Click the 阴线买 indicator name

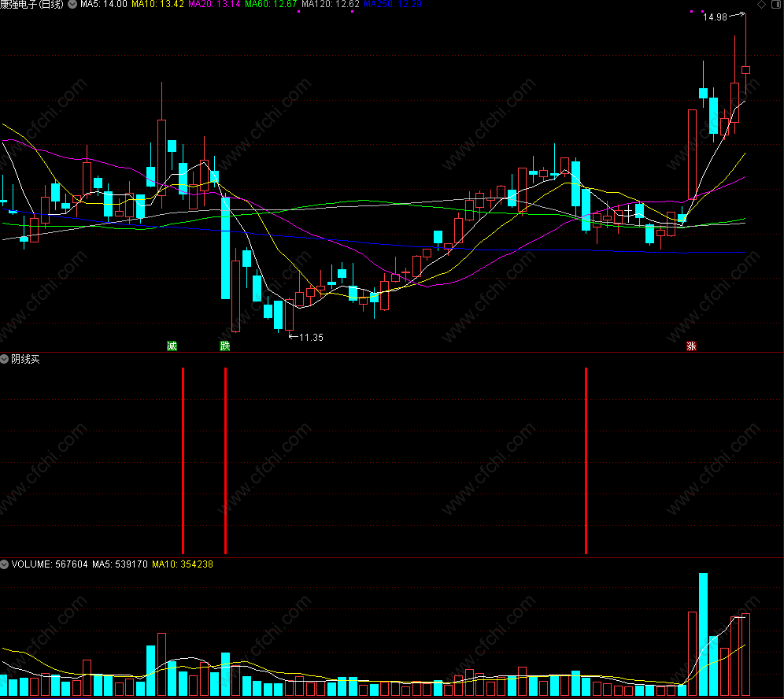tap(25, 359)
